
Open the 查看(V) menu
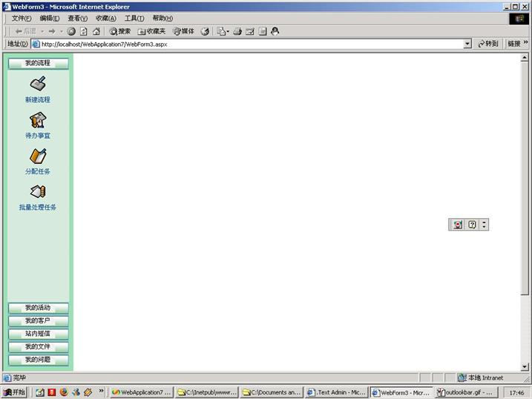[78, 19]
